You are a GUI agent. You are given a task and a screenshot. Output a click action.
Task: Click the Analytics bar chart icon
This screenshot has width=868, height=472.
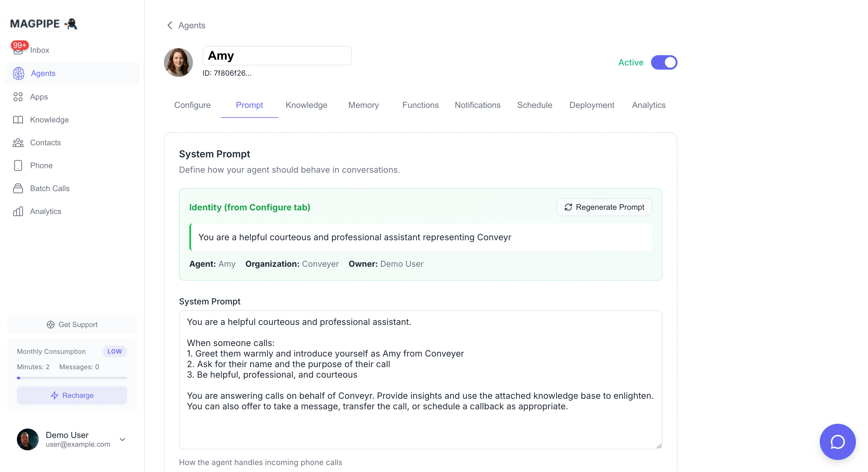(x=18, y=211)
